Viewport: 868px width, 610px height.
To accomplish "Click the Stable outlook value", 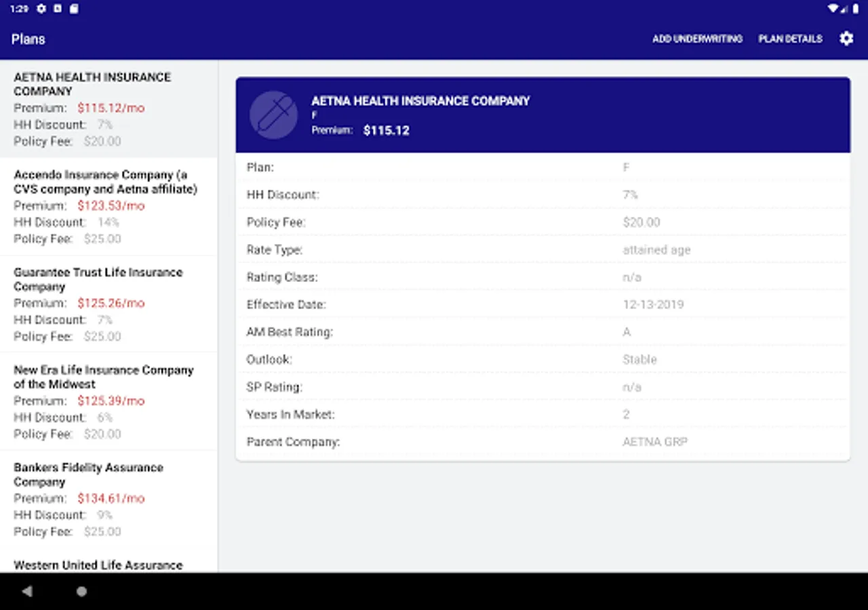I will pos(639,359).
